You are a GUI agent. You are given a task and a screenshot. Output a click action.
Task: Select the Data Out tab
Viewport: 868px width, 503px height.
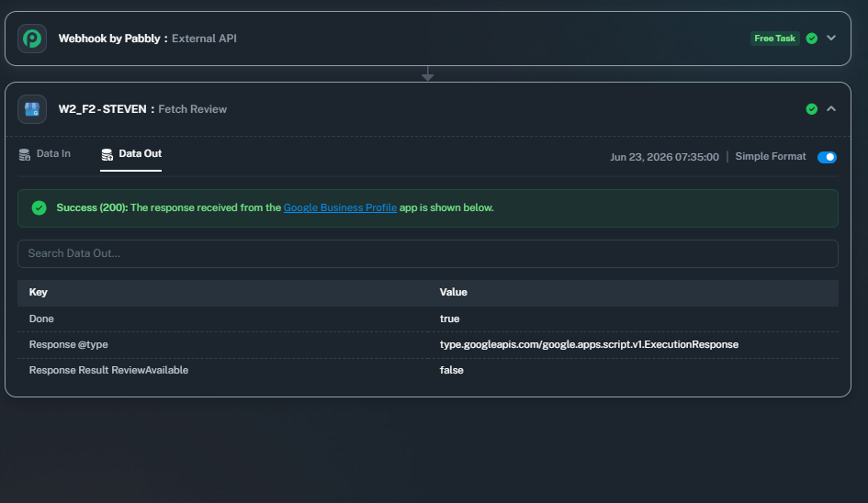(x=131, y=154)
